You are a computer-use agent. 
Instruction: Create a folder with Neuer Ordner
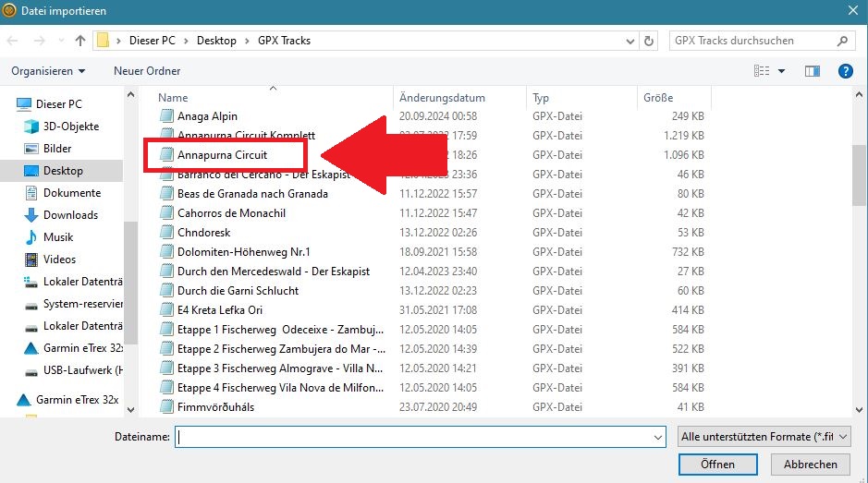pyautogui.click(x=147, y=71)
